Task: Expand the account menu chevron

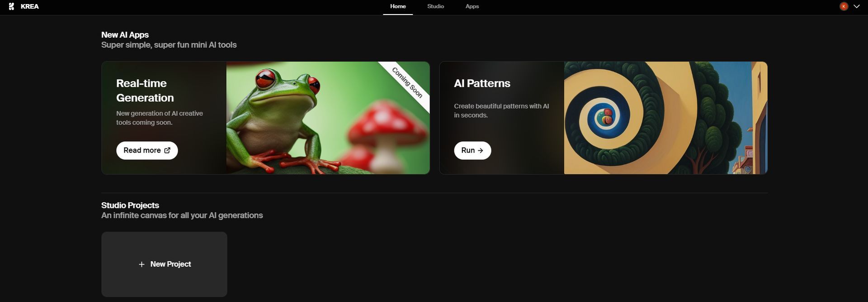Action: pos(856,6)
